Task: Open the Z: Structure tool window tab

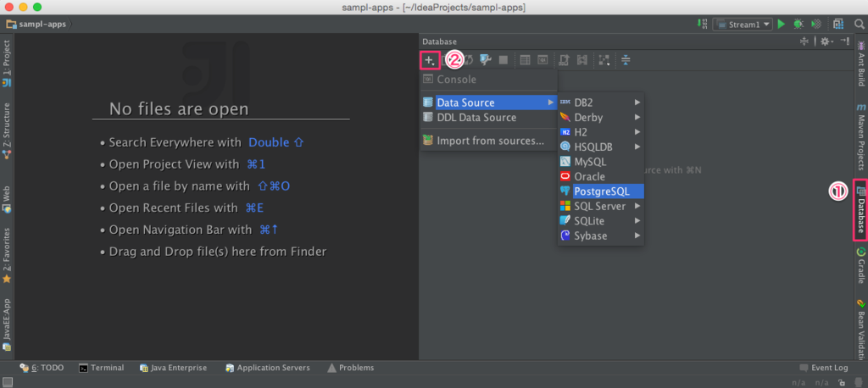Action: pos(7,131)
